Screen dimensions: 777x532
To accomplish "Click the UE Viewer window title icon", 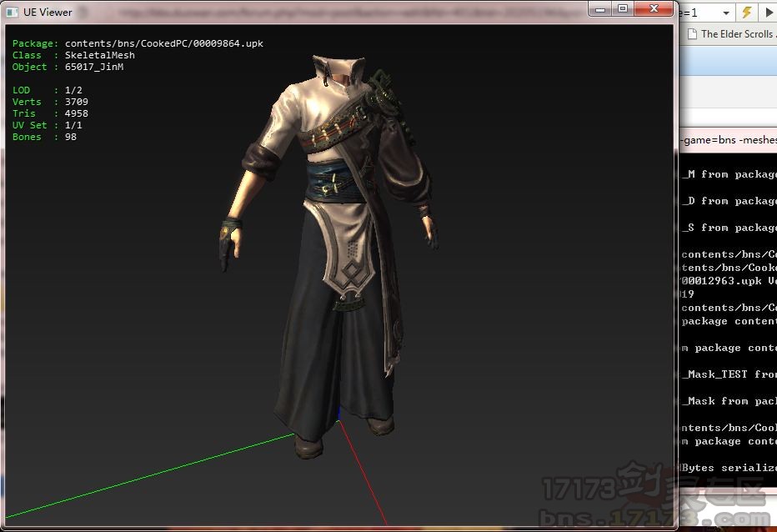I will [x=12, y=12].
